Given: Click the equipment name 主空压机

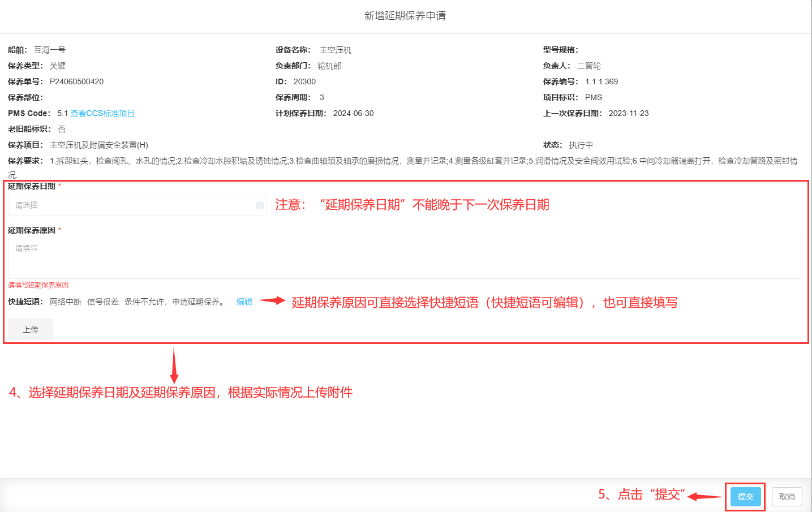Looking at the screenshot, I should 336,50.
